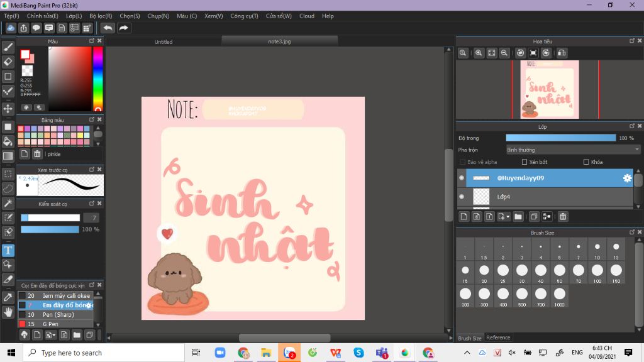Click the Undo arrow in top toolbar
This screenshot has width=644, height=362.
pyautogui.click(x=108, y=28)
